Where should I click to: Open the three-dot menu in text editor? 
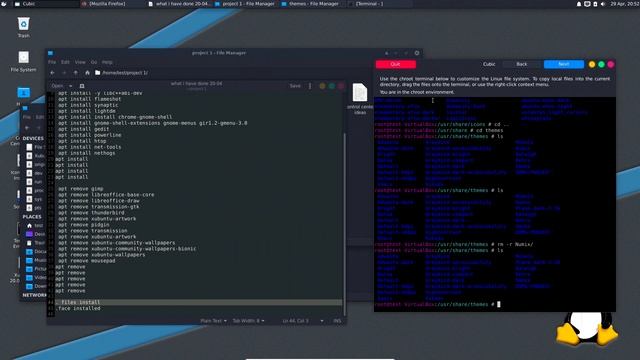[310, 86]
